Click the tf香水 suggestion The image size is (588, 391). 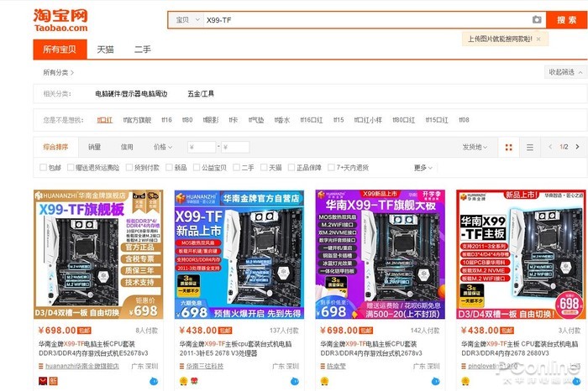(x=282, y=120)
